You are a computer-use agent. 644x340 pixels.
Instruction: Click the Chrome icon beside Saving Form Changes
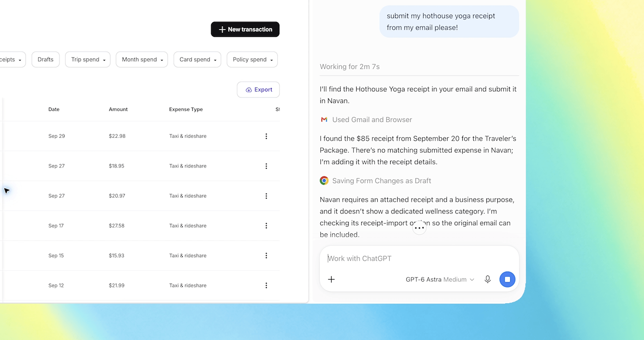point(324,181)
